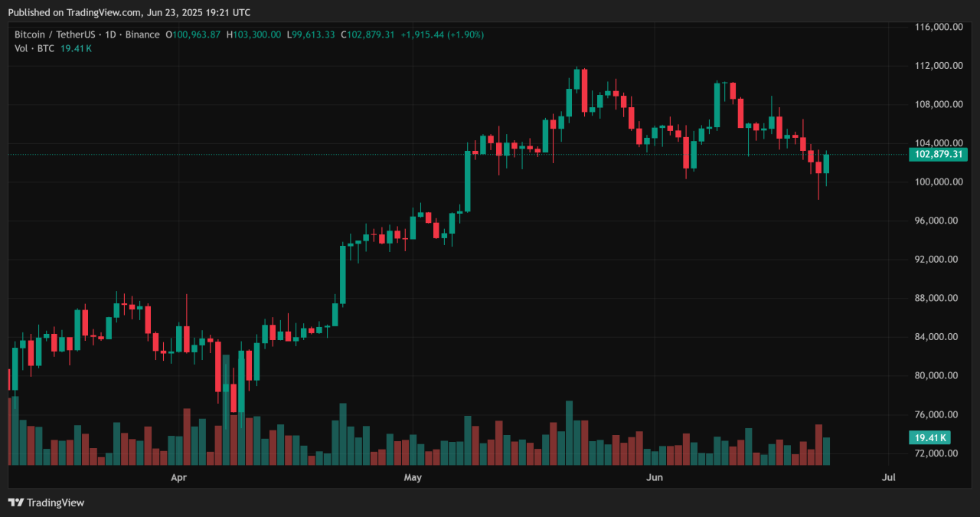The width and height of the screenshot is (980, 517).
Task: Select the 1D interval label
Action: pyautogui.click(x=111, y=34)
